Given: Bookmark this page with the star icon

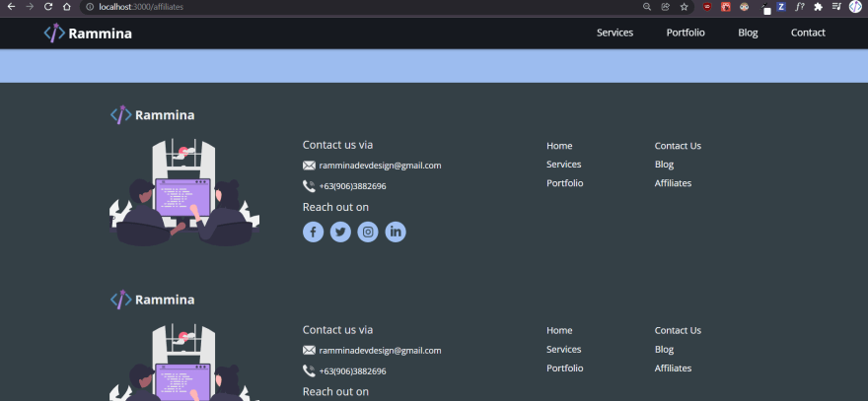Looking at the screenshot, I should (685, 7).
